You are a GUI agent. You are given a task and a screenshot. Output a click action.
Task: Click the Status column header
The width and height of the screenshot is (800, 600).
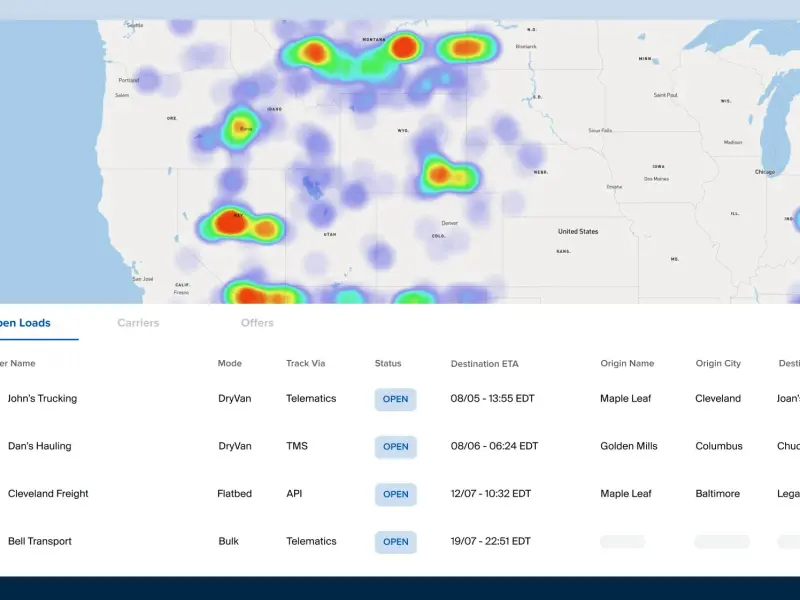tap(388, 364)
